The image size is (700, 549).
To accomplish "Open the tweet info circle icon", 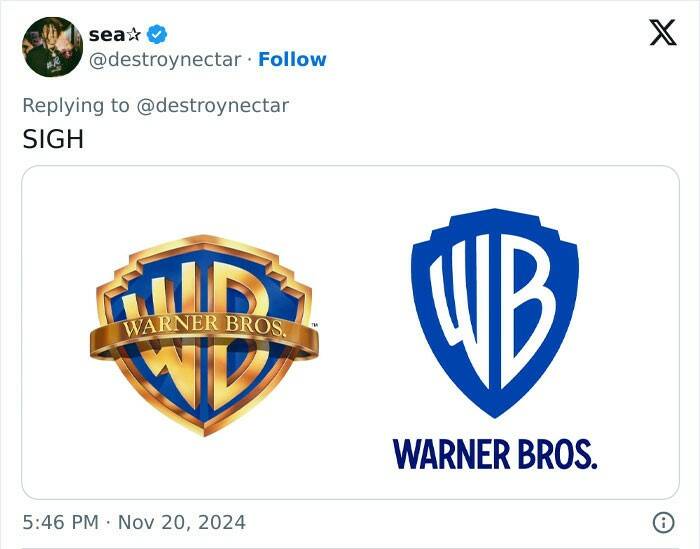I will click(662, 521).
